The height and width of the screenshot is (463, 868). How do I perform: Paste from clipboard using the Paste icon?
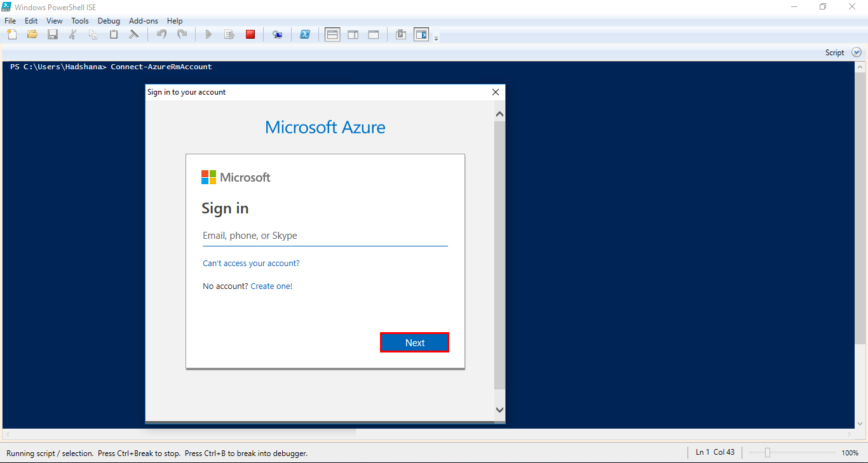[114, 34]
